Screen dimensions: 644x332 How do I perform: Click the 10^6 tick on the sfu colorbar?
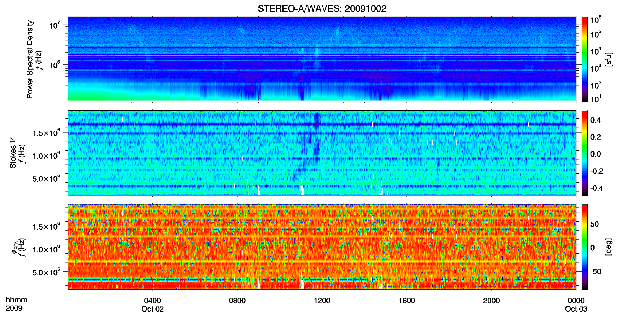(x=596, y=20)
